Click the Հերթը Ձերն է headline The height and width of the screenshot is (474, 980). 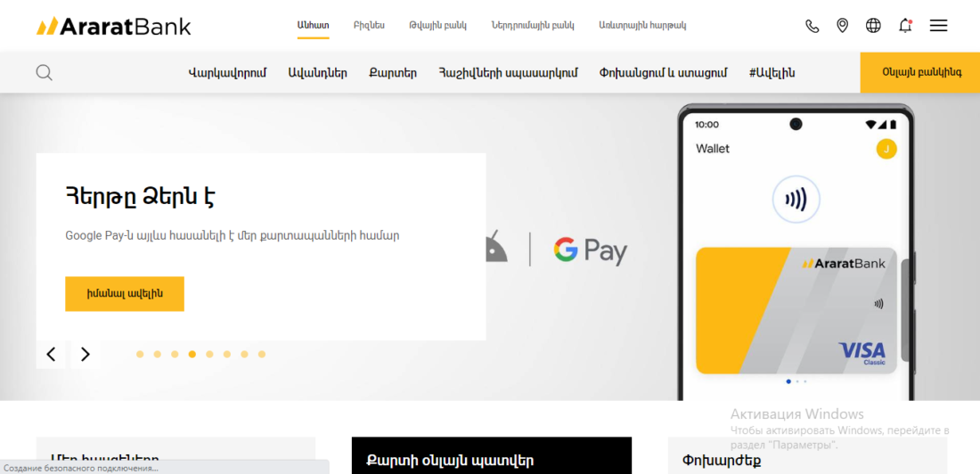point(141,197)
